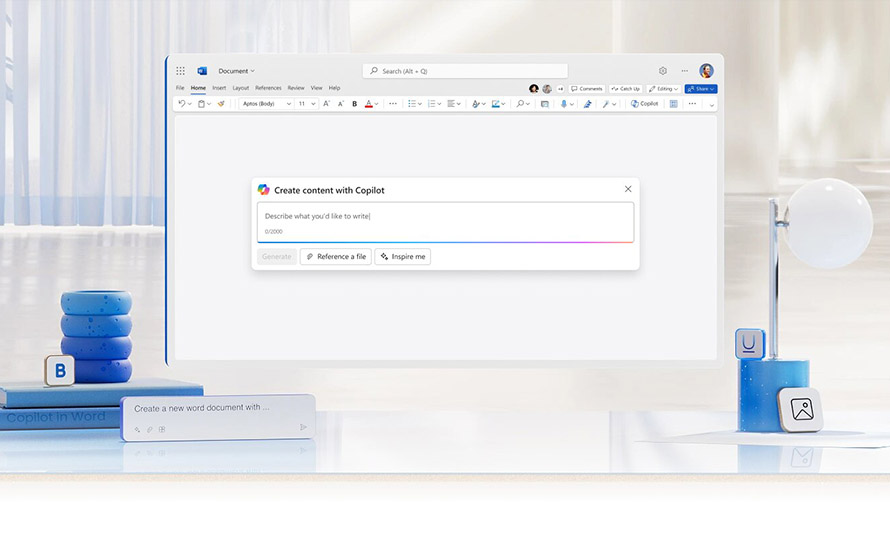Viewport: 890px width, 546px height.
Task: Toggle bold formatting in the ribbon
Action: point(354,104)
